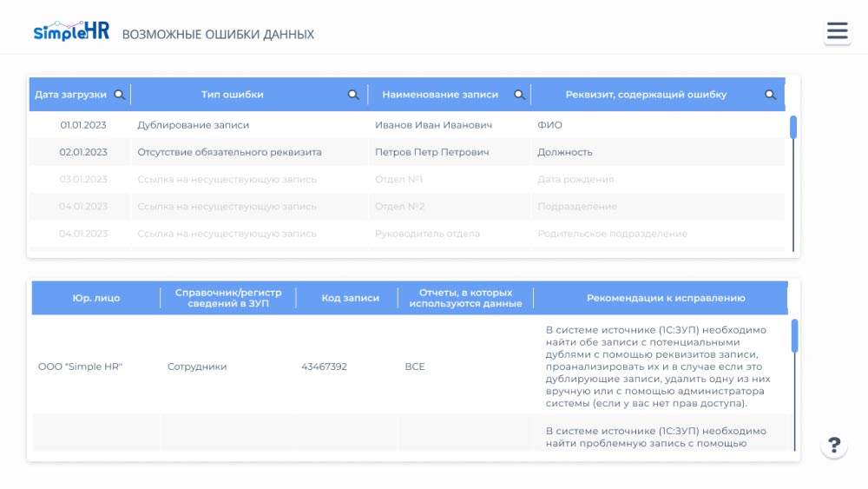This screenshot has width=868, height=489.
Task: Select ФИО cell
Action: [549, 124]
